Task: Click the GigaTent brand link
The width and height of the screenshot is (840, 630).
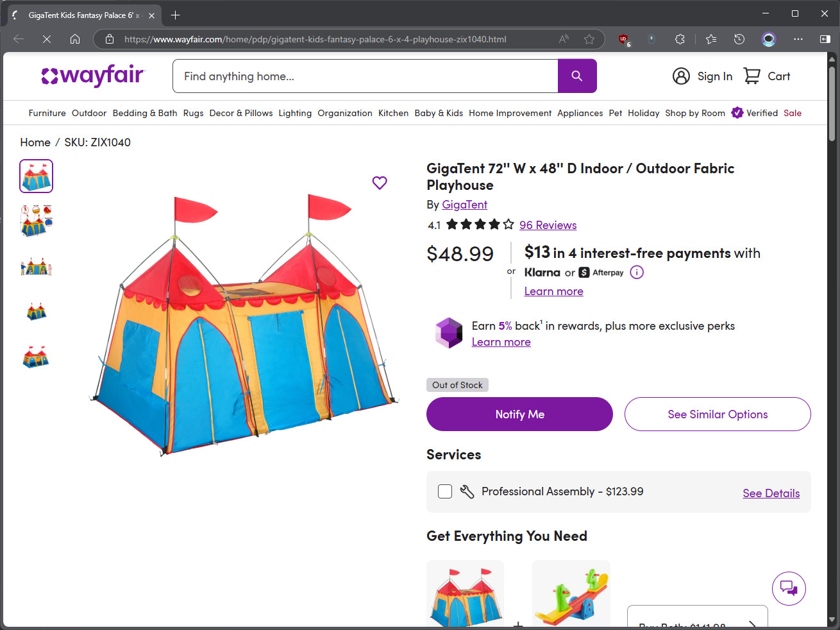Action: pyautogui.click(x=464, y=205)
